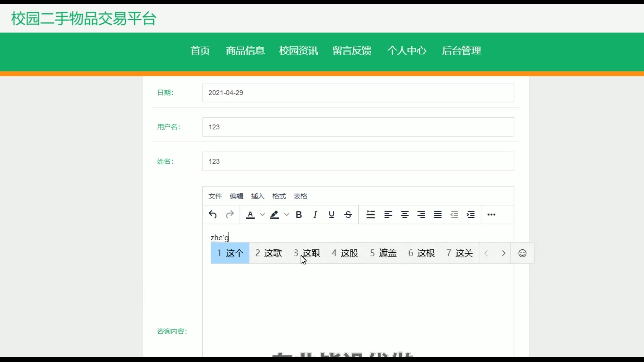Open the 格式 editor menu
Screen dimensions: 644x362
click(x=279, y=196)
